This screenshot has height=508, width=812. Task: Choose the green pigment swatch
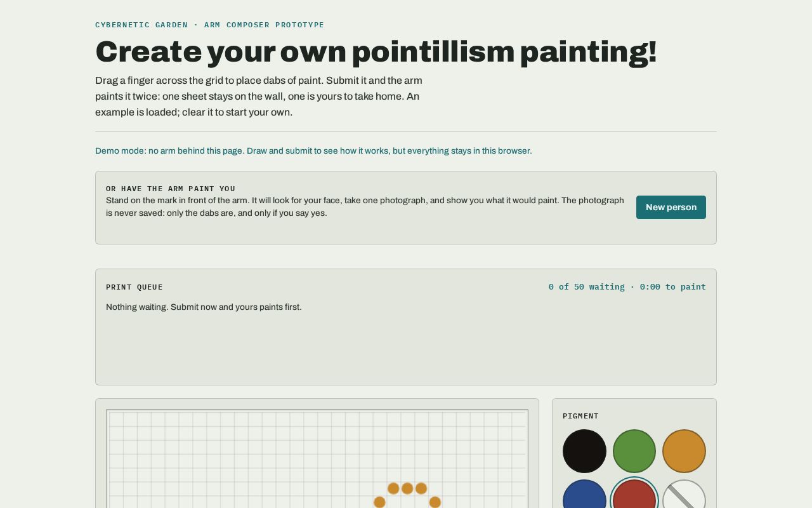634,451
